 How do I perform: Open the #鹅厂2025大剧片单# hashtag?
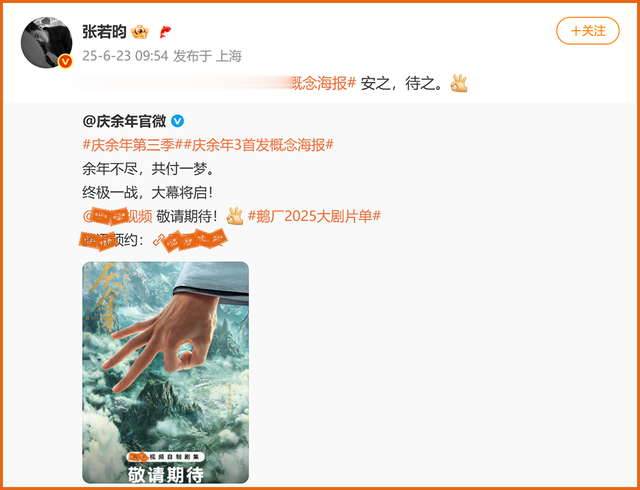(x=314, y=216)
